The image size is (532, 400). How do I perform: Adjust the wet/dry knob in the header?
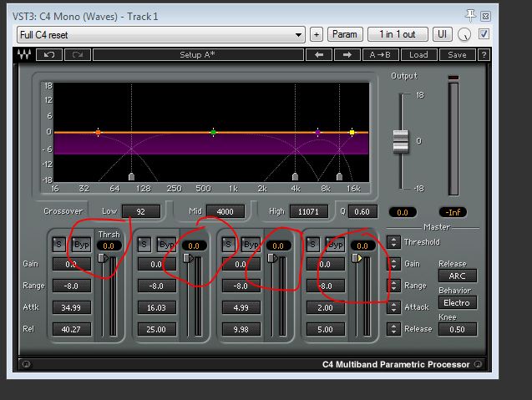464,34
